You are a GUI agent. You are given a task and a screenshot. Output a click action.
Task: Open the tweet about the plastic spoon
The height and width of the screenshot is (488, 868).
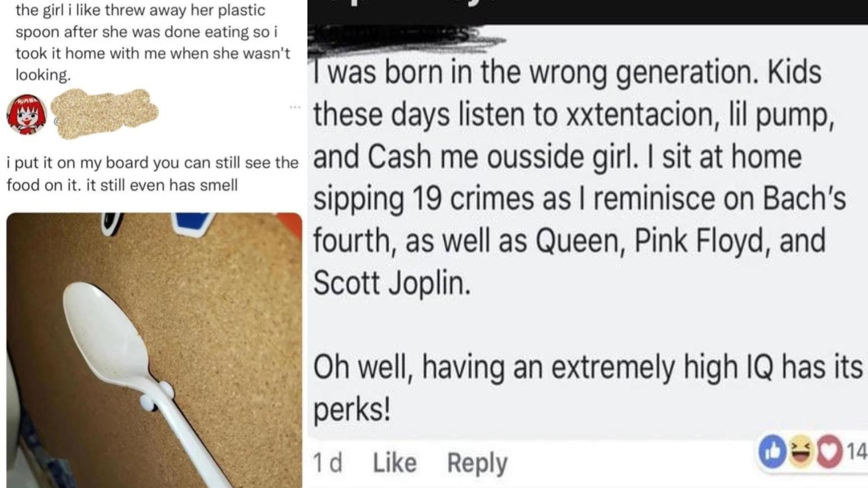pos(153,42)
